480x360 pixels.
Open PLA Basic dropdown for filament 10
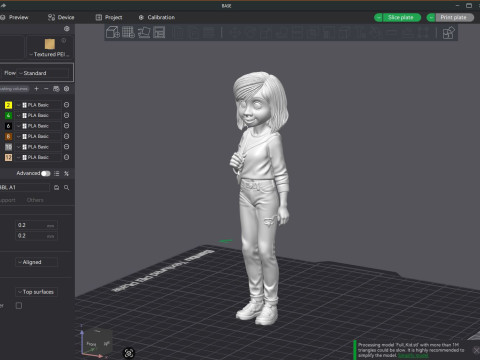38,147
